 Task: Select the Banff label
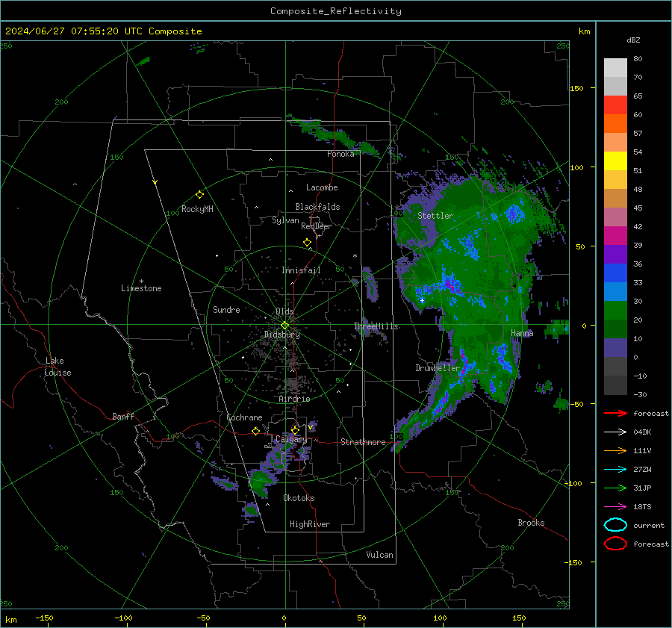click(123, 417)
